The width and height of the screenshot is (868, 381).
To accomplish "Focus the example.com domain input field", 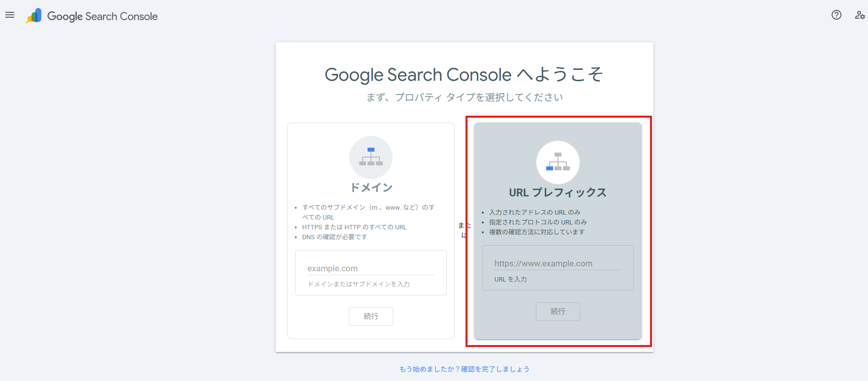I will point(371,268).
